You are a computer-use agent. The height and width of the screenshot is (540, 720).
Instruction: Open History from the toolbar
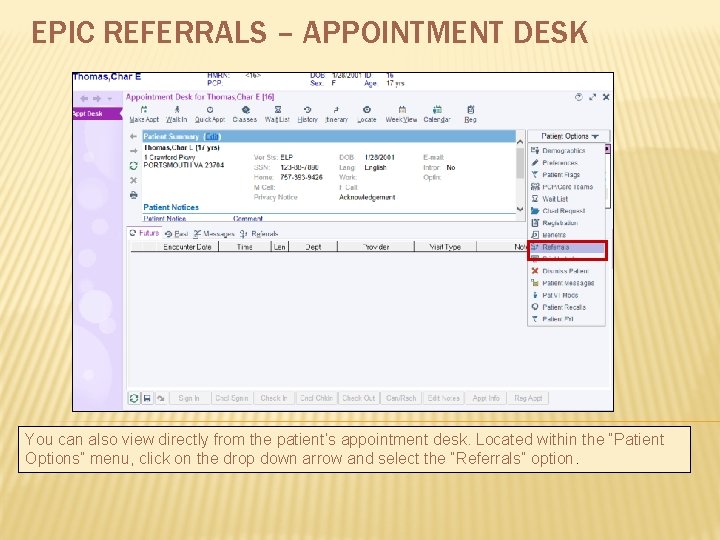[x=308, y=114]
